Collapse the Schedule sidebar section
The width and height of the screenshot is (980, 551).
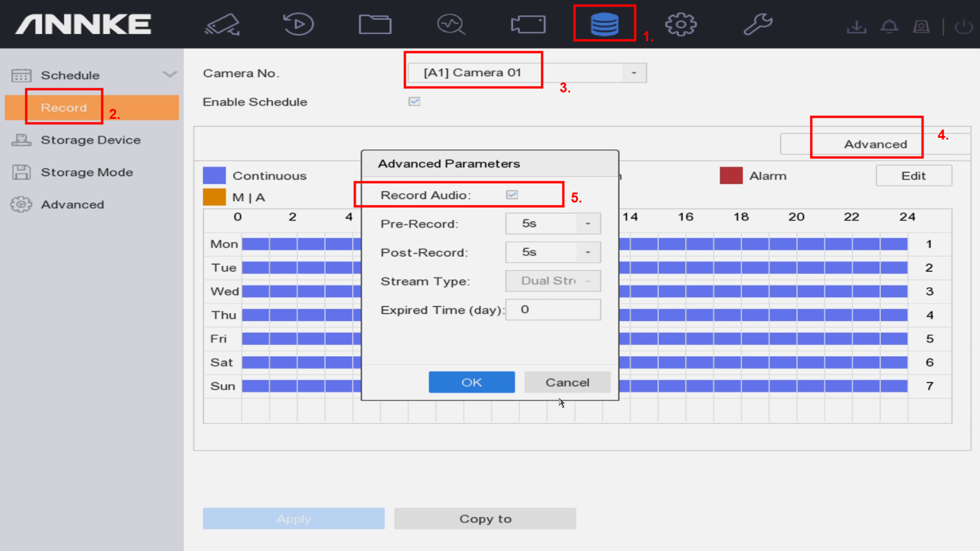170,75
